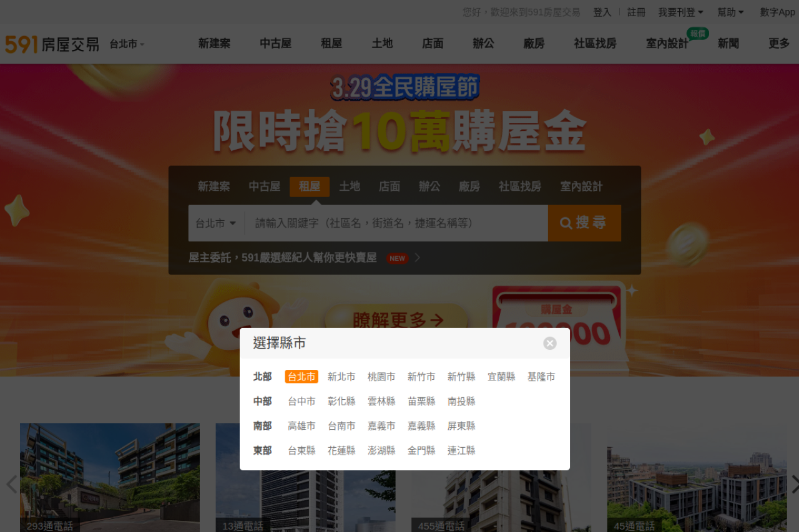The image size is (799, 532).
Task: Expand the 台北市 selector in search box
Action: coord(216,223)
